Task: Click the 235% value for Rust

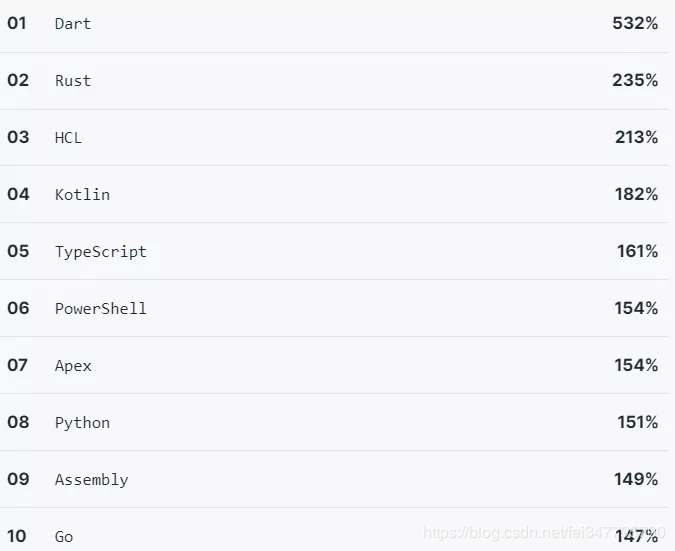Action: pos(635,80)
